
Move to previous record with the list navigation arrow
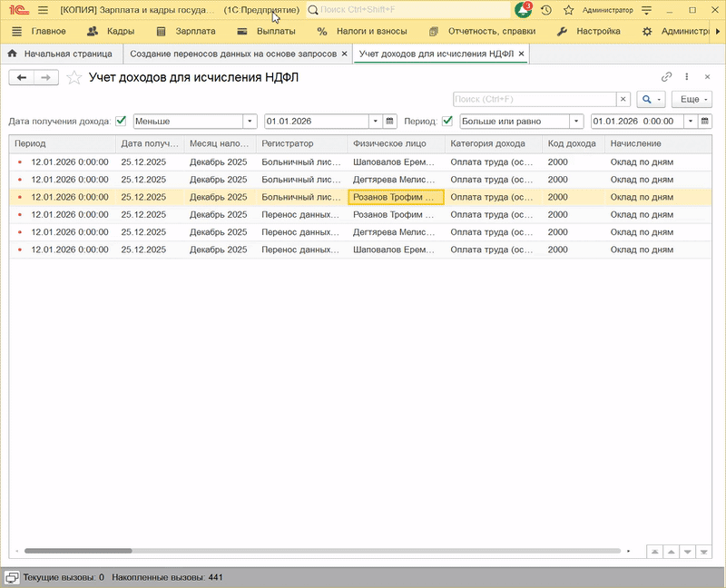671,552
